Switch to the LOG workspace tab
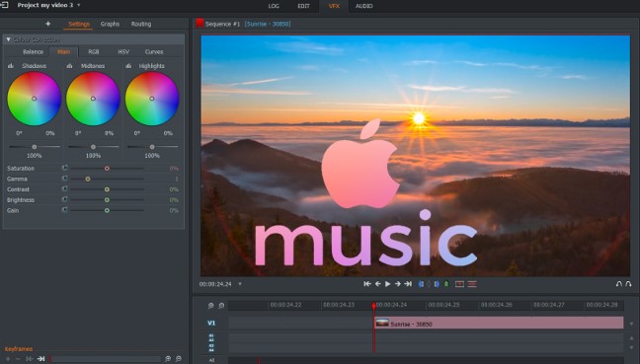Viewport: 640px width, 364px height. coord(274,6)
